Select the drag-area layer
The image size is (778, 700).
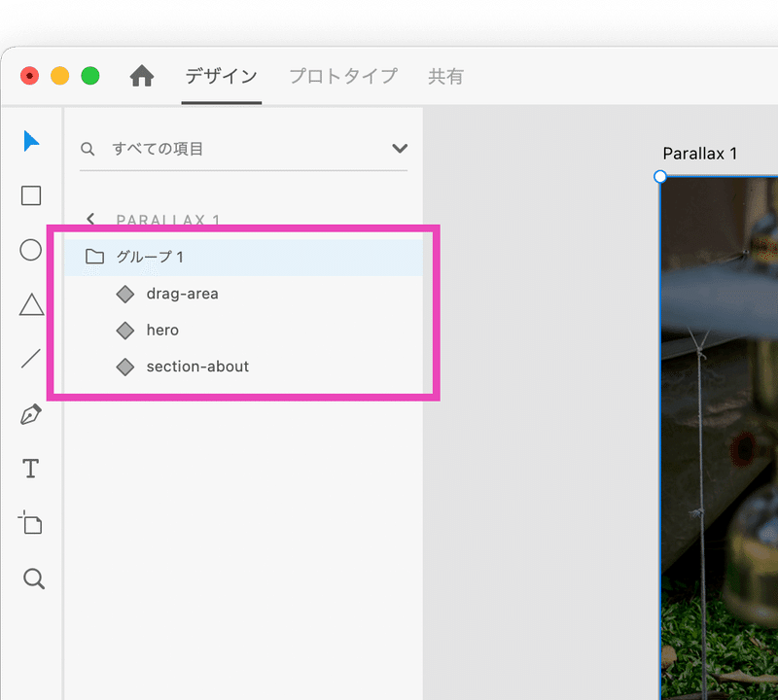click(x=244, y=294)
